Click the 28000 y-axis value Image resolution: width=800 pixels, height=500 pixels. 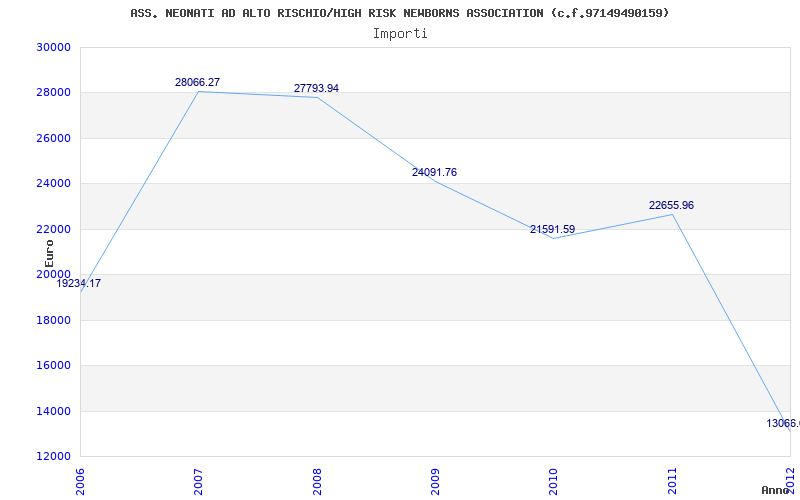click(53, 93)
